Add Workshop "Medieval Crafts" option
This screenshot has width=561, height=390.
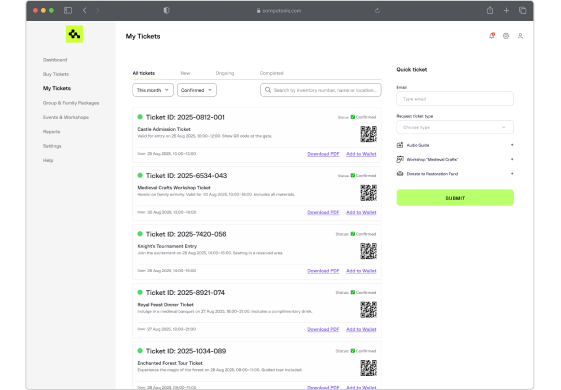click(512, 159)
